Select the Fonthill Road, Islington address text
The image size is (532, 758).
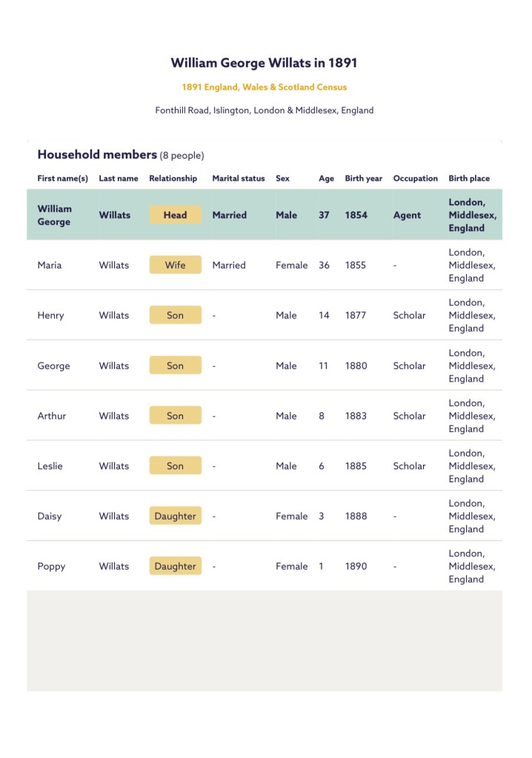(x=265, y=110)
